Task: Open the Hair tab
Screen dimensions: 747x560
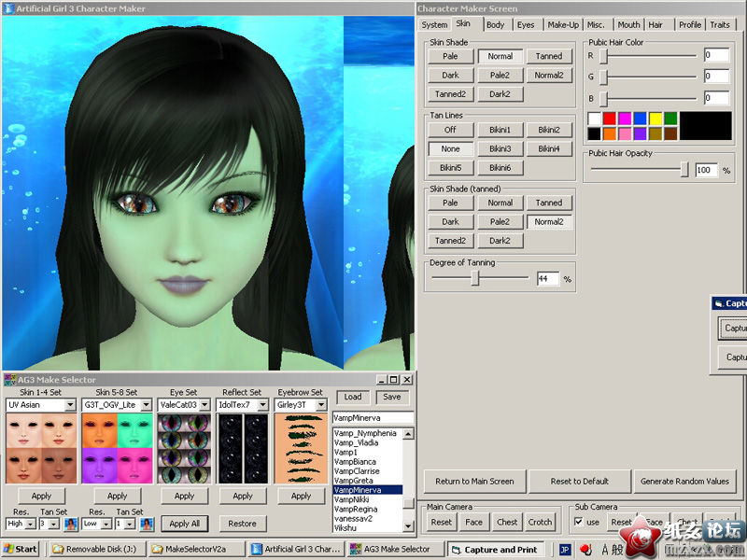Action: (x=655, y=24)
